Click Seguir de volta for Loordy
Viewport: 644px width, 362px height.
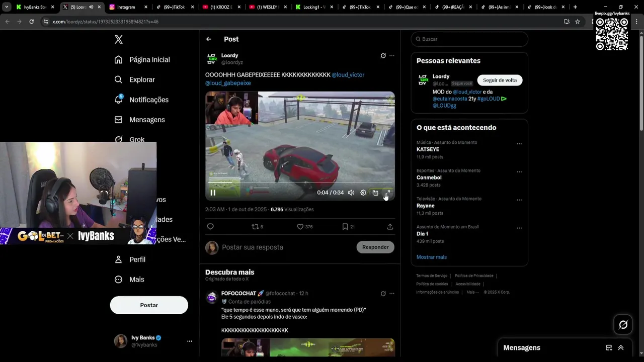(500, 80)
